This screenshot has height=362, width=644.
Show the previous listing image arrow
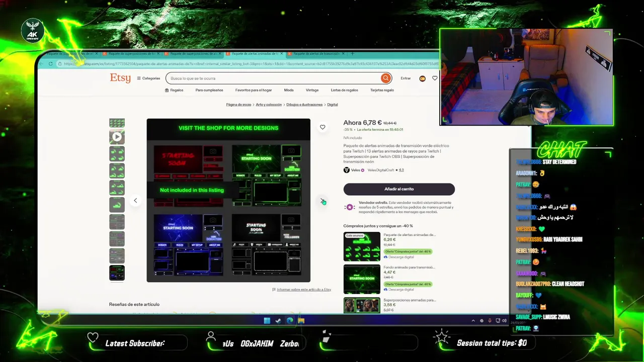[x=135, y=201]
